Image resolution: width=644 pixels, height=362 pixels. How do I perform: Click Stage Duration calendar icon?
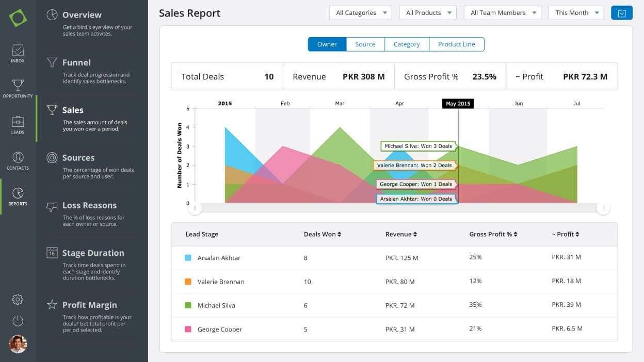pos(52,253)
